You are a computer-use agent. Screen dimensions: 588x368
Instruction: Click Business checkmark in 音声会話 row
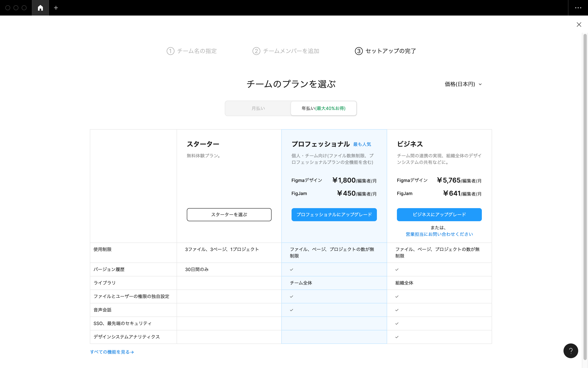397,310
